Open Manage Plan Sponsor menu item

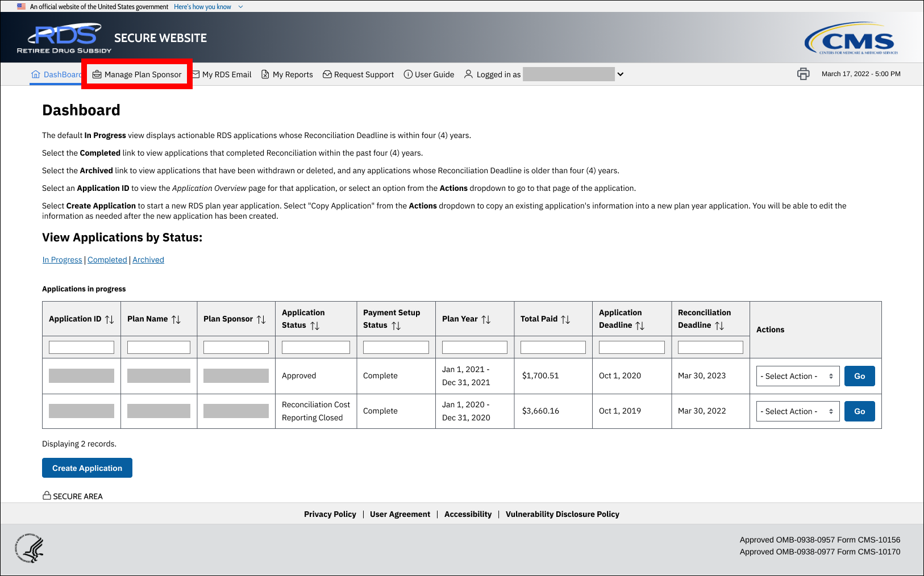137,74
